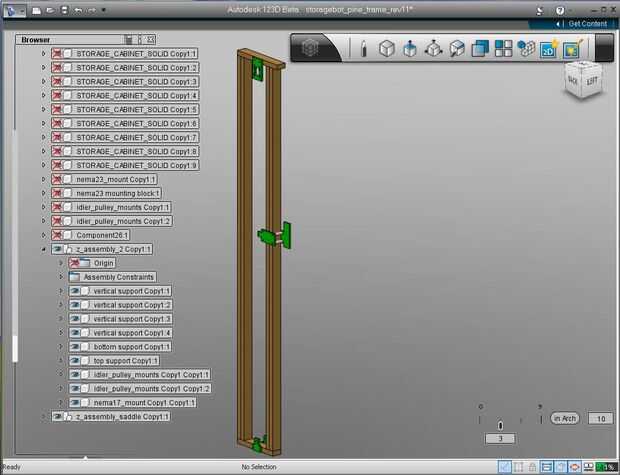
Task: Click the Undo arrow icon
Action: click(x=78, y=11)
